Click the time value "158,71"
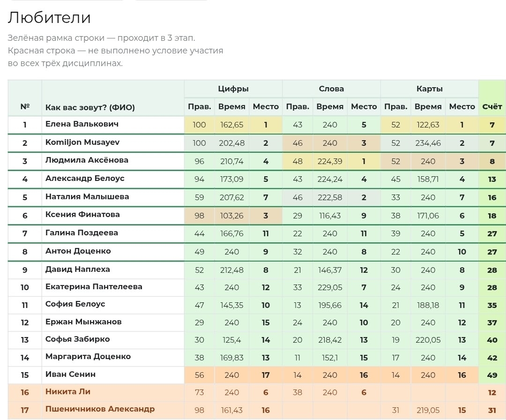 [x=428, y=179]
